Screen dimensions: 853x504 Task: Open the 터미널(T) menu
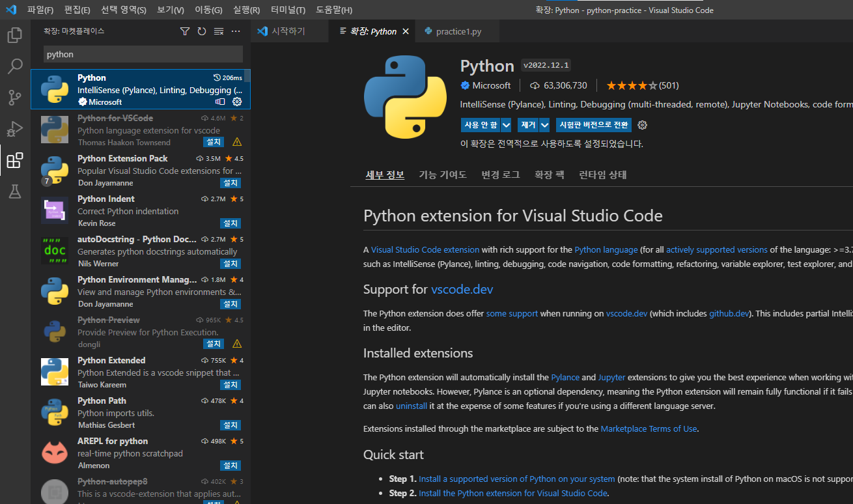pos(288,10)
